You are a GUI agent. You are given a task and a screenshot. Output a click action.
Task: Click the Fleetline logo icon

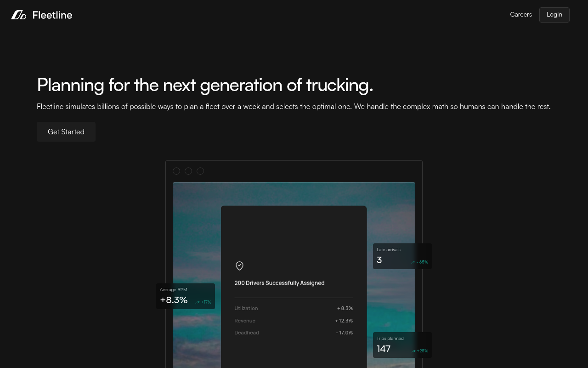tap(19, 15)
